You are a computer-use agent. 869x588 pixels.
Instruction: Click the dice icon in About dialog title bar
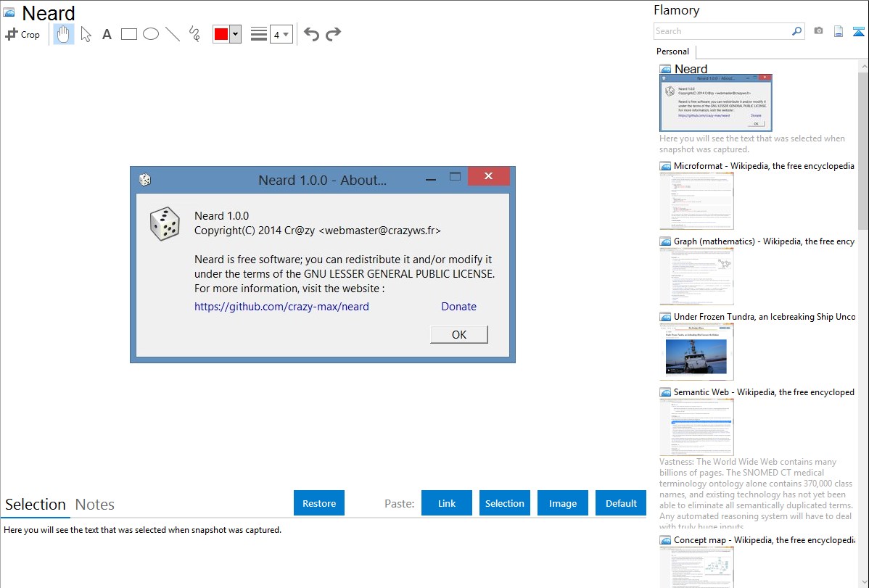[144, 180]
